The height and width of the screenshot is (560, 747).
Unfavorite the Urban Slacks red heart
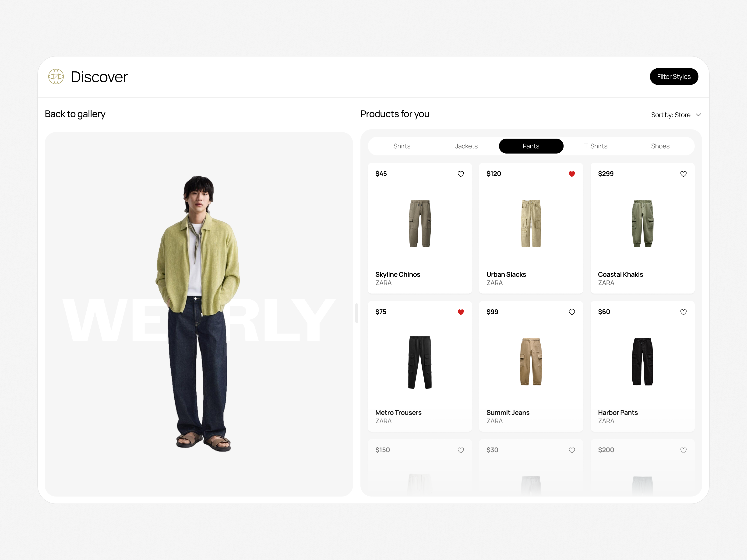pyautogui.click(x=572, y=174)
